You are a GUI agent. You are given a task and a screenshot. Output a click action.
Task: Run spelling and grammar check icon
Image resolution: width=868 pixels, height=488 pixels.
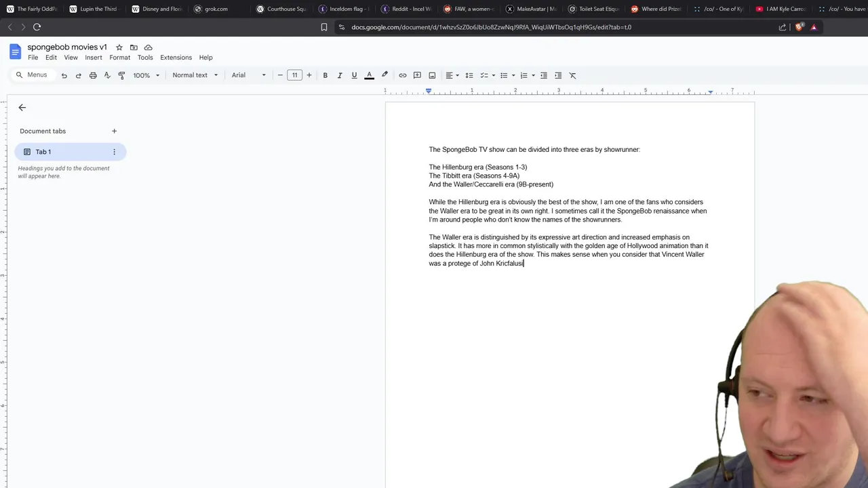[x=107, y=75]
